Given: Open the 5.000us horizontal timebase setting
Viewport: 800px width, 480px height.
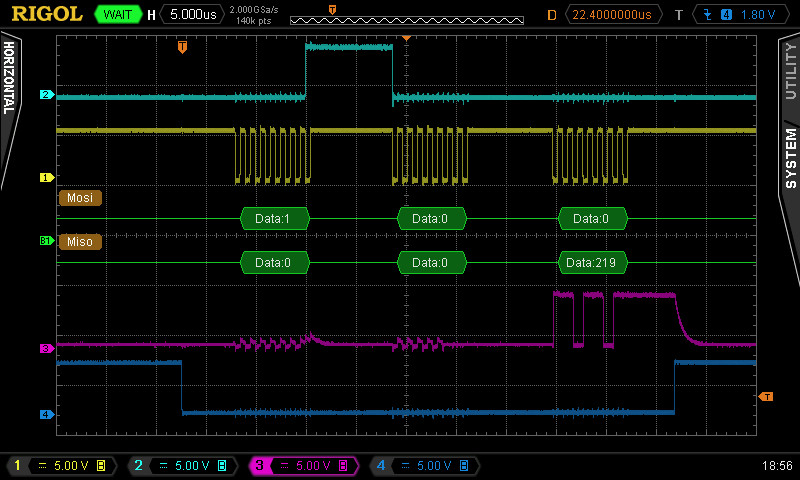Looking at the screenshot, I should pos(194,15).
